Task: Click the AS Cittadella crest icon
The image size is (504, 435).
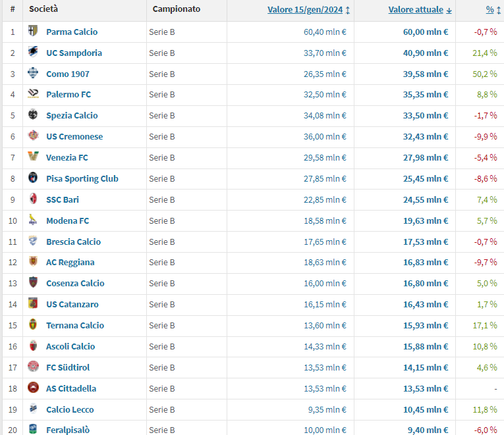Action: [x=33, y=388]
